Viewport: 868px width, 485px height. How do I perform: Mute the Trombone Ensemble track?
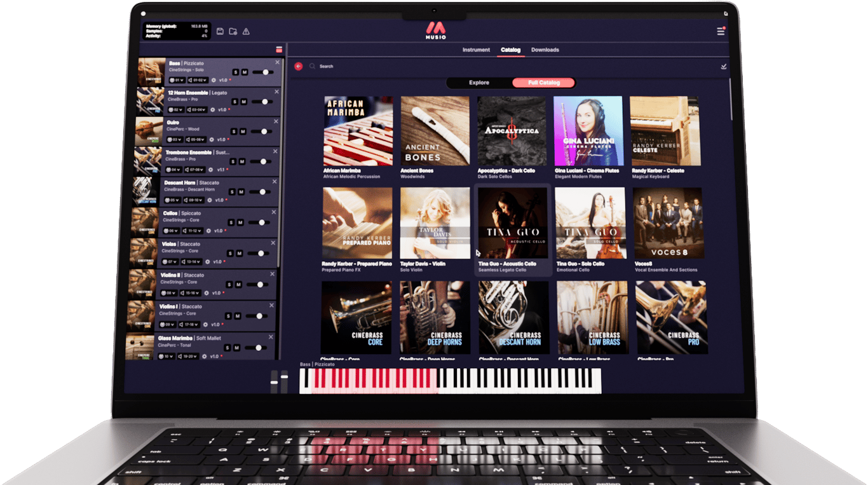(x=242, y=161)
